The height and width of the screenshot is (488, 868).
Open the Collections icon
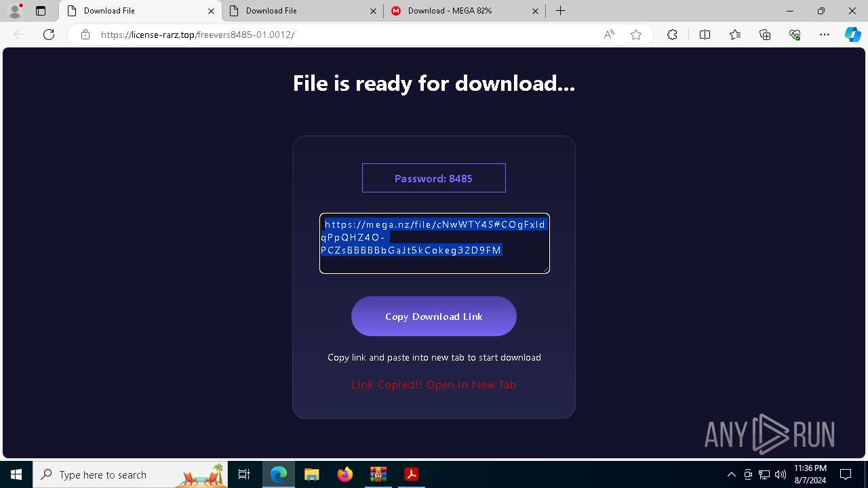765,35
